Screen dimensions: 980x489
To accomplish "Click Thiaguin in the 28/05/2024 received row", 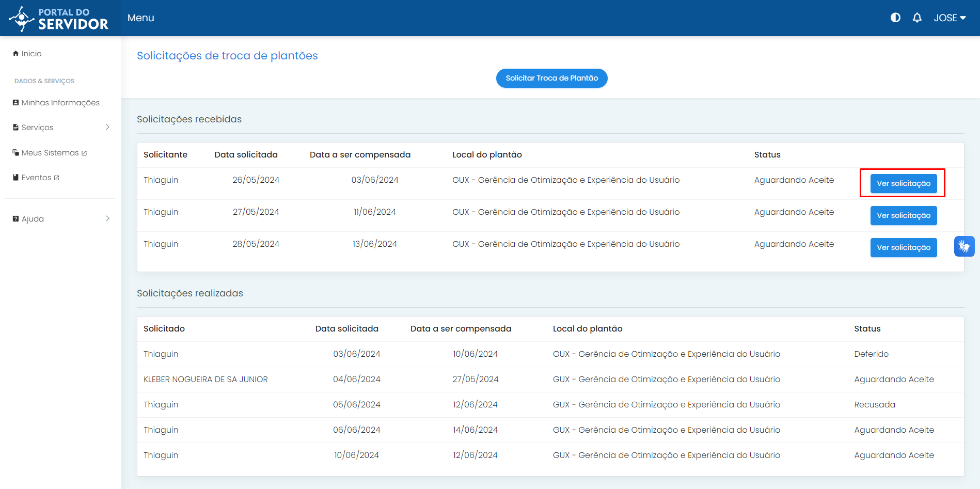I will (161, 244).
